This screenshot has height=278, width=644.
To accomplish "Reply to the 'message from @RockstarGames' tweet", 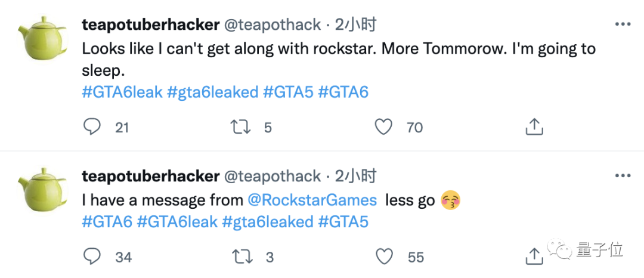I will click(x=91, y=257).
